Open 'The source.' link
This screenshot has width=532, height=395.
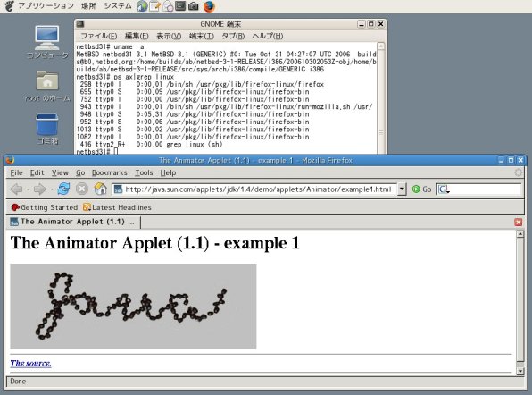pyautogui.click(x=30, y=364)
